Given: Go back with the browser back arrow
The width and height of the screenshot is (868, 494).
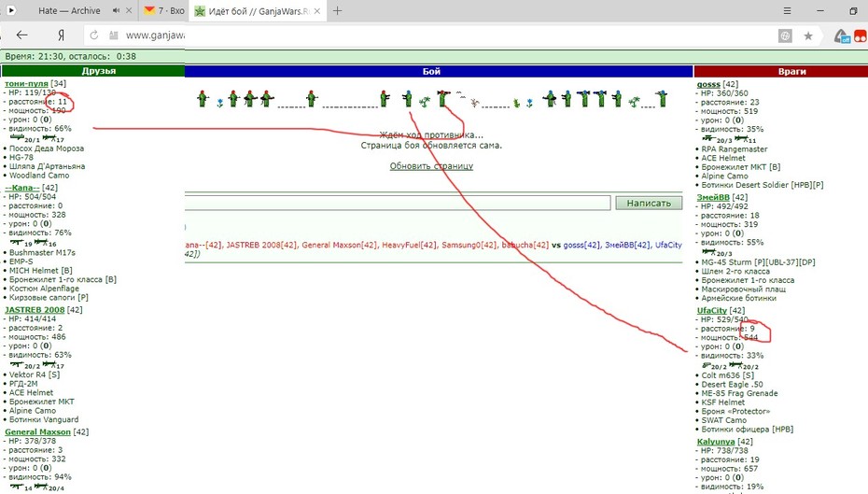Looking at the screenshot, I should (x=21, y=35).
